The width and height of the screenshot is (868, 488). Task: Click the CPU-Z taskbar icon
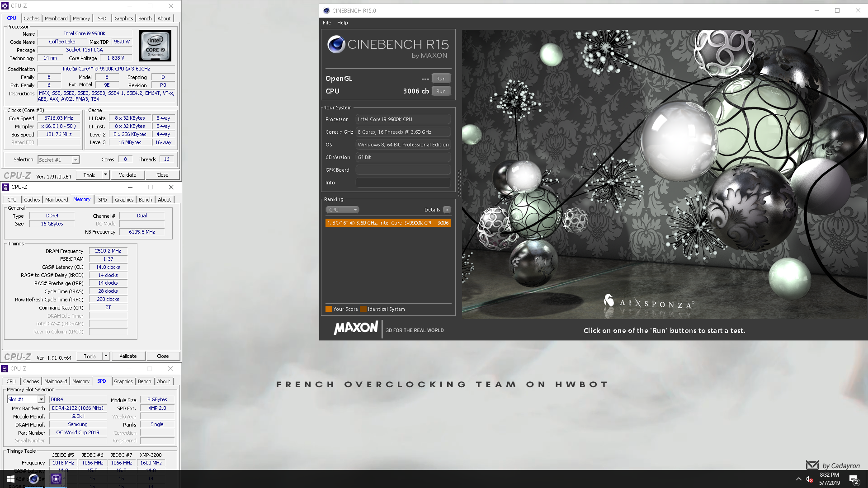tap(56, 479)
